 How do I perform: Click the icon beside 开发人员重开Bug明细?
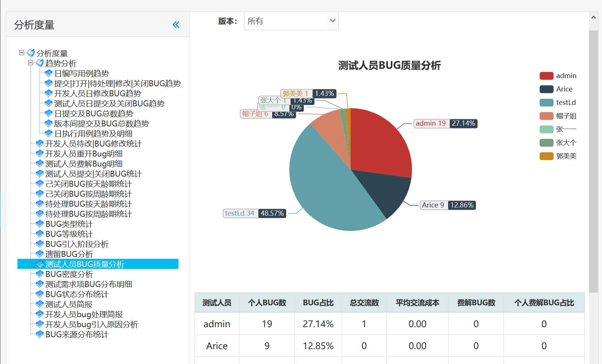point(39,153)
